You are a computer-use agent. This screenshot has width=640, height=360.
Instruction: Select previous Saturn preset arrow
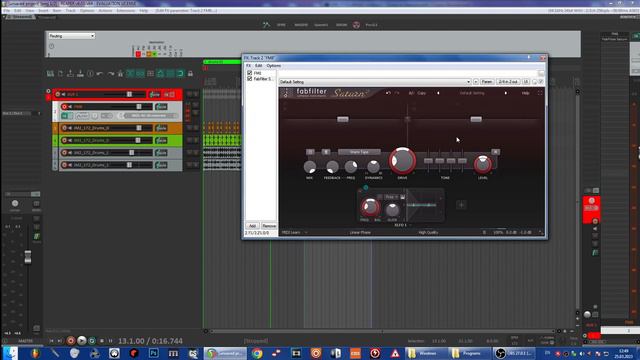click(x=438, y=93)
